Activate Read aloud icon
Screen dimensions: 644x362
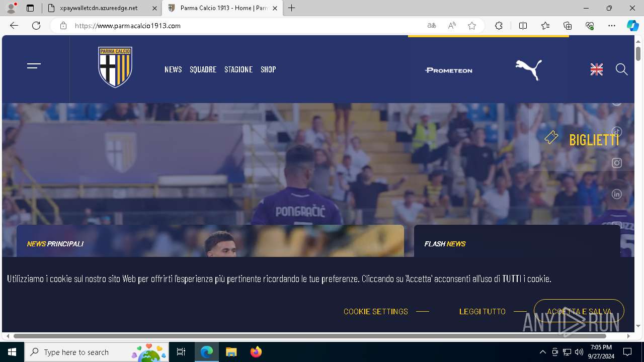[x=452, y=26]
